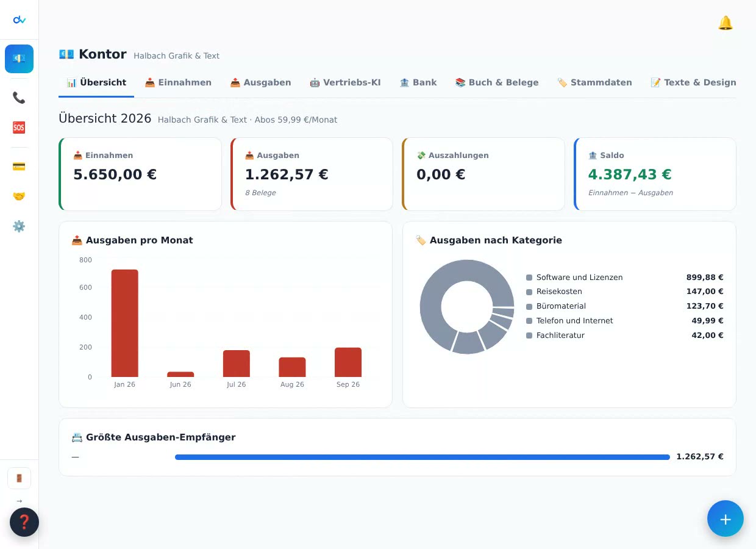
Task: Click the Übersicht 2026 heading
Action: pyautogui.click(x=105, y=118)
